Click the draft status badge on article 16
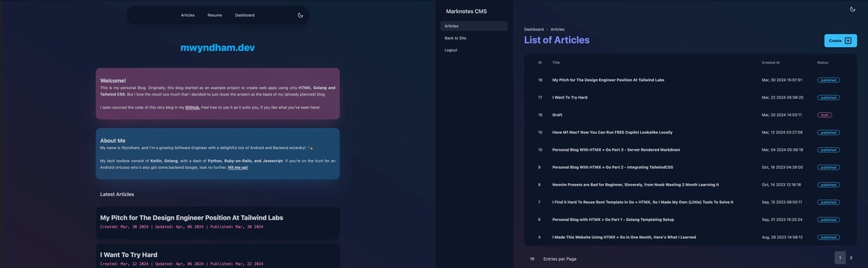This screenshot has width=868, height=268. (824, 115)
